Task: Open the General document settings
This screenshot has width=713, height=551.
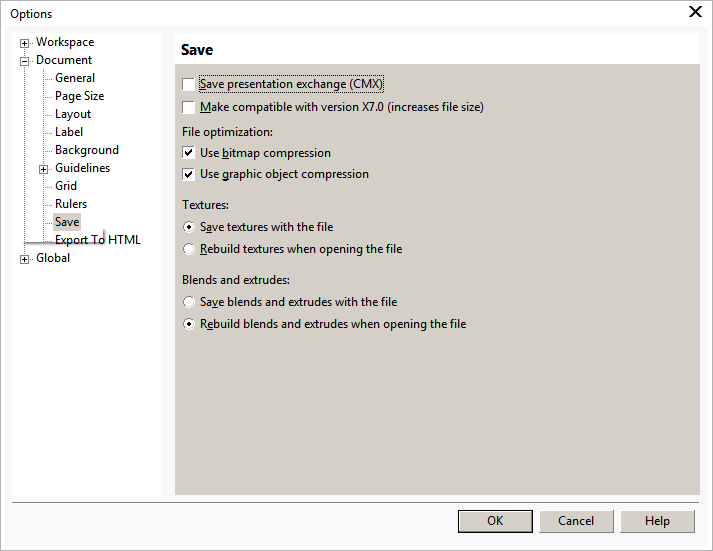Action: pyautogui.click(x=75, y=78)
